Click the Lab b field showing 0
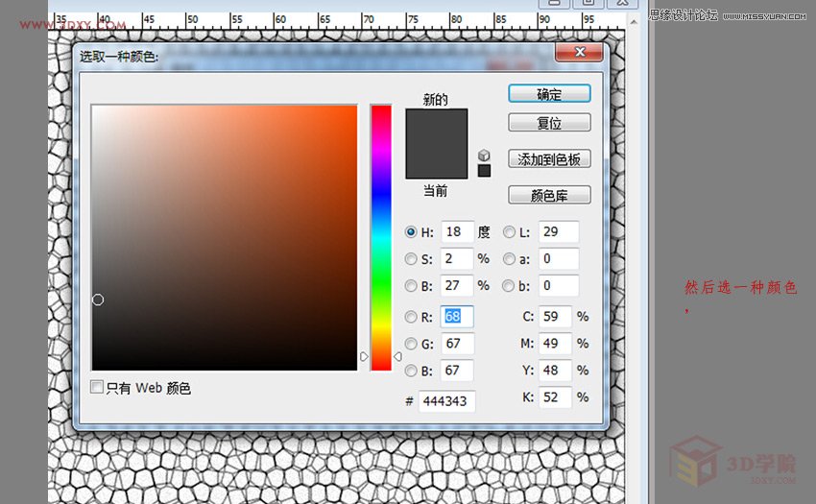Screen dimensions: 816x504 point(559,285)
